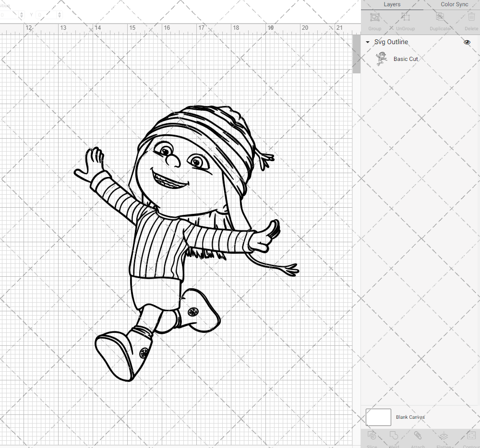The height and width of the screenshot is (448, 480).
Task: Collapse the Svg Outline group
Action: [x=368, y=42]
